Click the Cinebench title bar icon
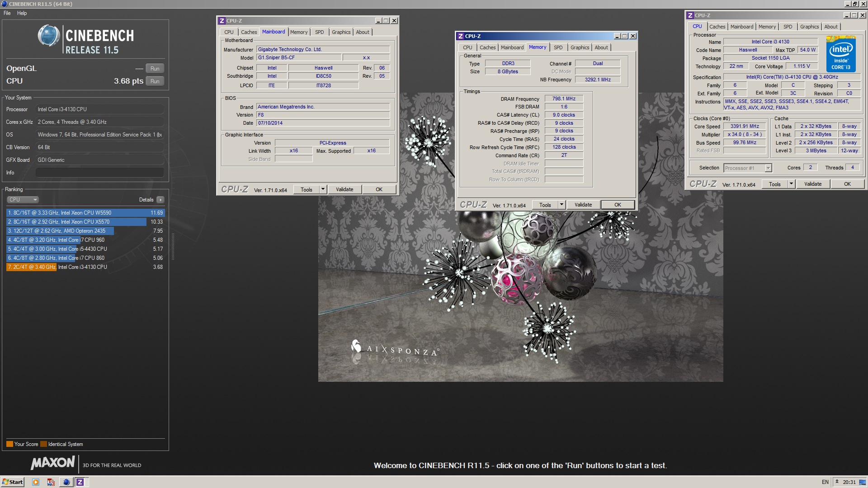868x488 pixels. tap(5, 4)
